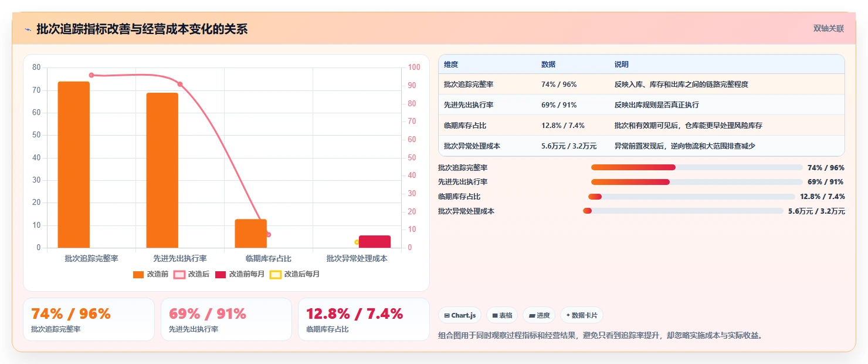Open the 74% / 96% data card
Image resolution: width=868 pixels, height=364 pixels.
point(89,319)
